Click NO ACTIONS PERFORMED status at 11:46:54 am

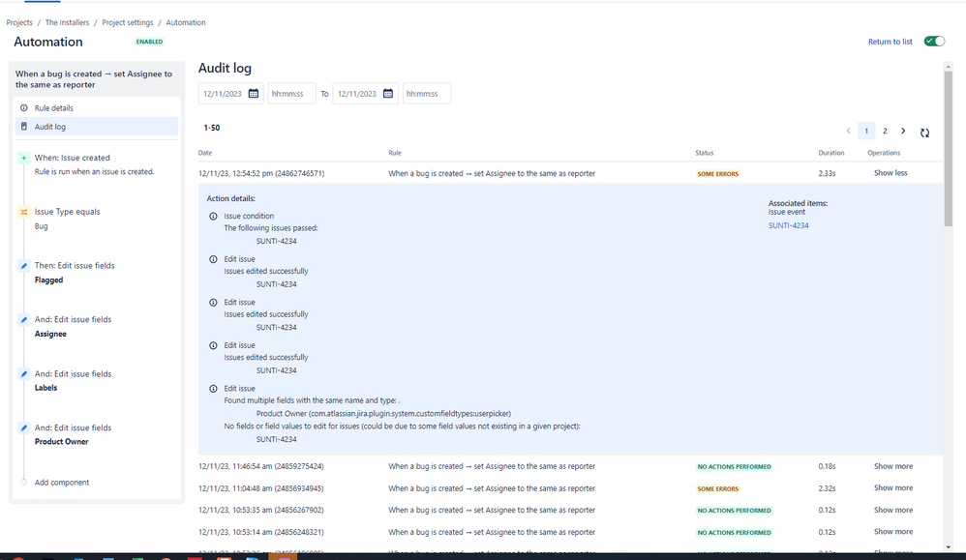pyautogui.click(x=734, y=466)
